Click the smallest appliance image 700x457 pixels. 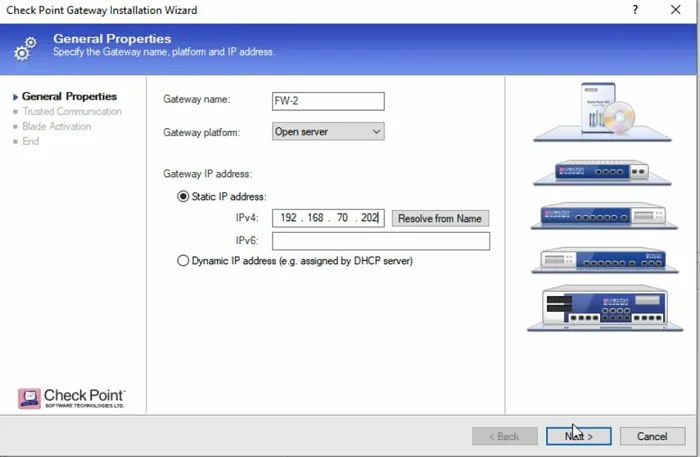tap(603, 172)
